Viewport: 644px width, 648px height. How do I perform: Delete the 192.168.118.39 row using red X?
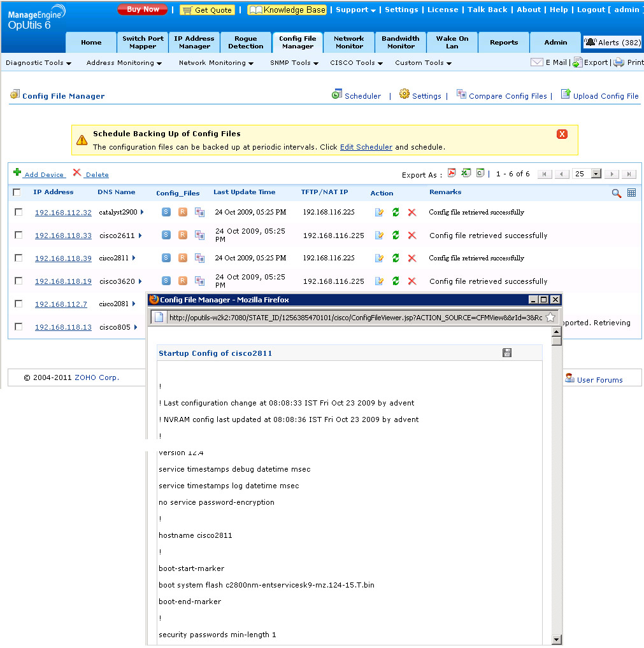tap(412, 258)
